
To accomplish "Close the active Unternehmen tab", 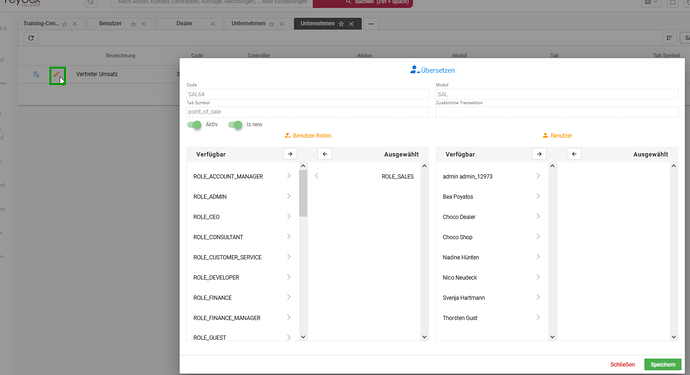I will point(351,24).
